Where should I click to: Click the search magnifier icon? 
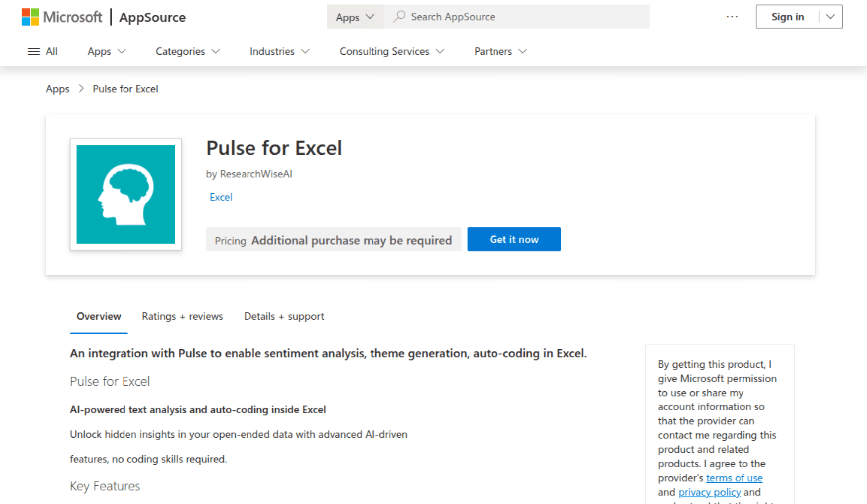[399, 17]
